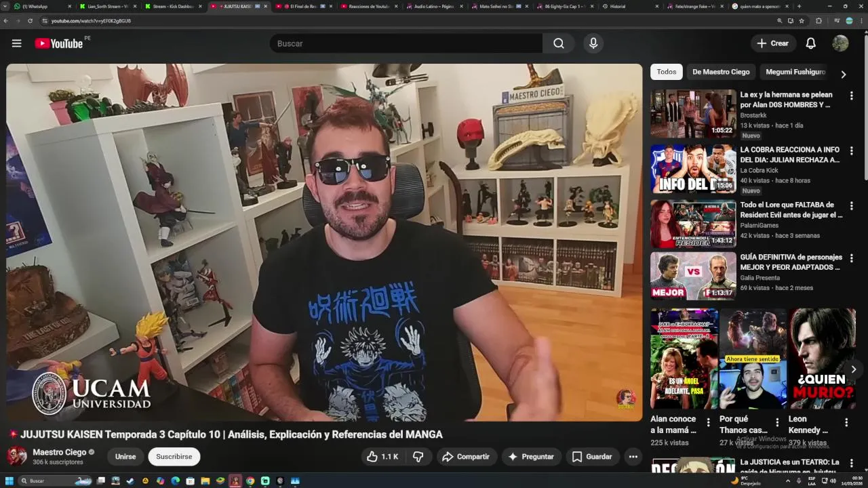Open options for "La ex y la hermana" video

click(x=852, y=96)
